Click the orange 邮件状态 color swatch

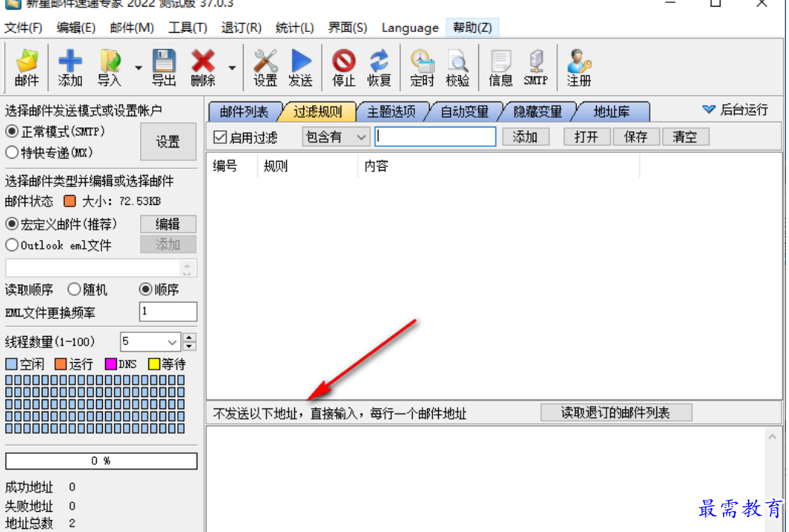[x=70, y=201]
